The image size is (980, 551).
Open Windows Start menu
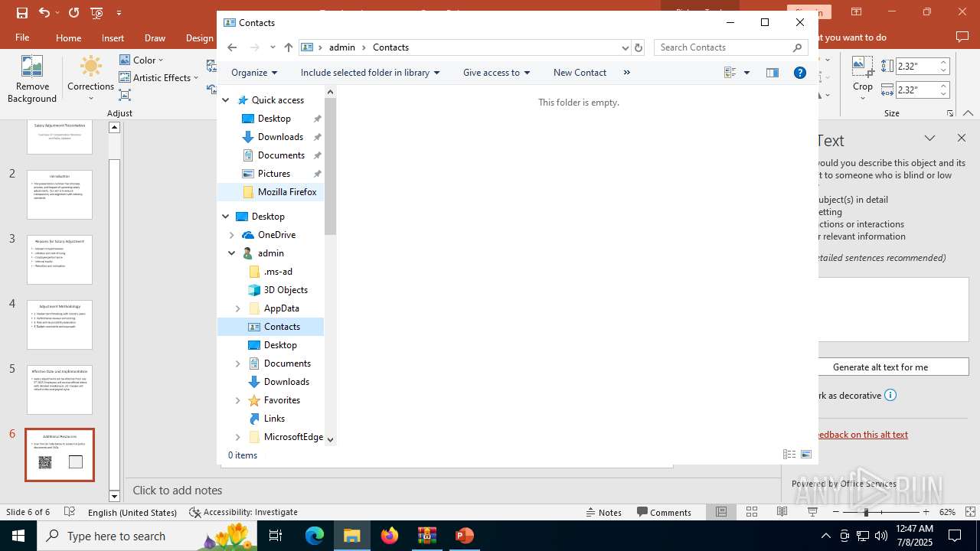(x=18, y=536)
